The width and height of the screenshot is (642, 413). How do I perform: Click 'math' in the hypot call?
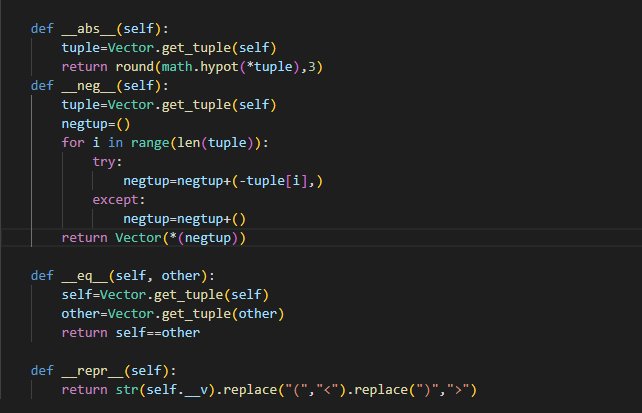tap(177, 67)
